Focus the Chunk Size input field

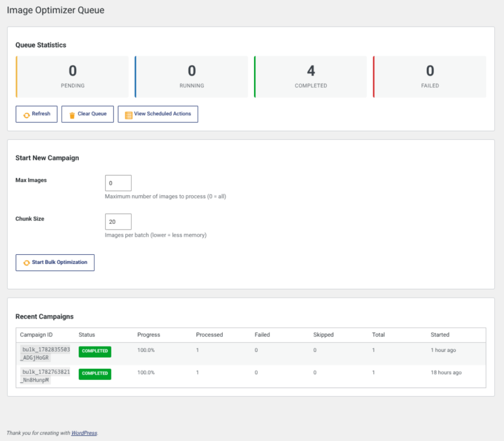(x=118, y=221)
